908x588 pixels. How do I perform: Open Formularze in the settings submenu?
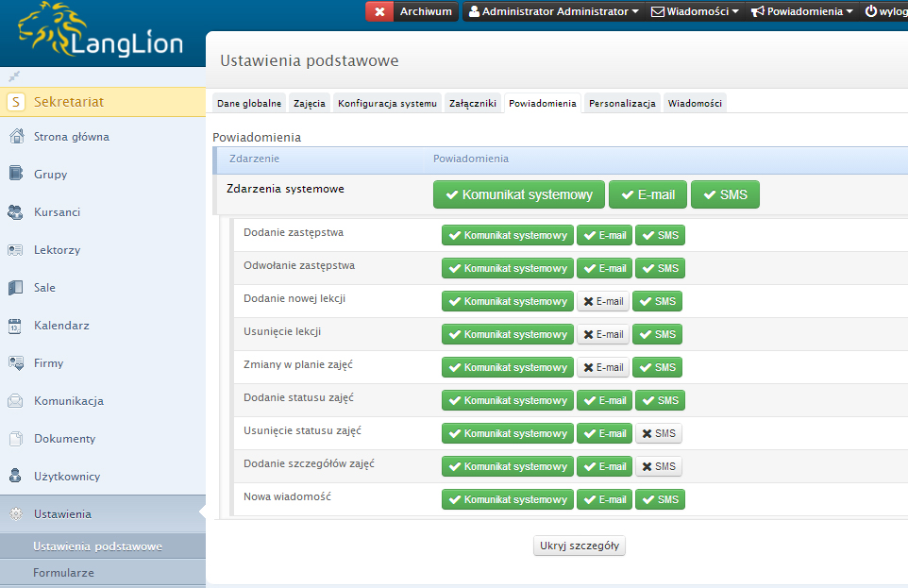click(x=63, y=572)
